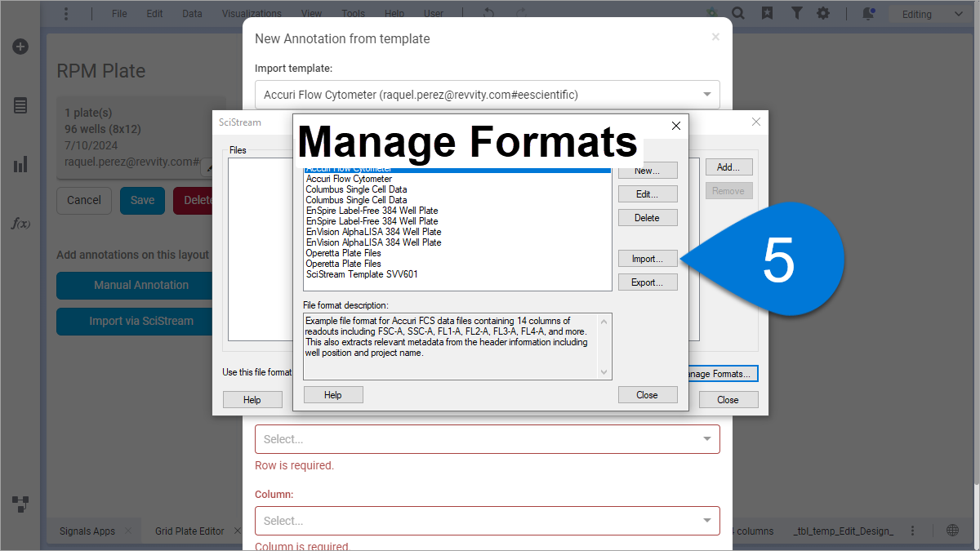Screen dimensions: 980x551
Task: Click the SciStream Files list box
Action: [x=261, y=249]
